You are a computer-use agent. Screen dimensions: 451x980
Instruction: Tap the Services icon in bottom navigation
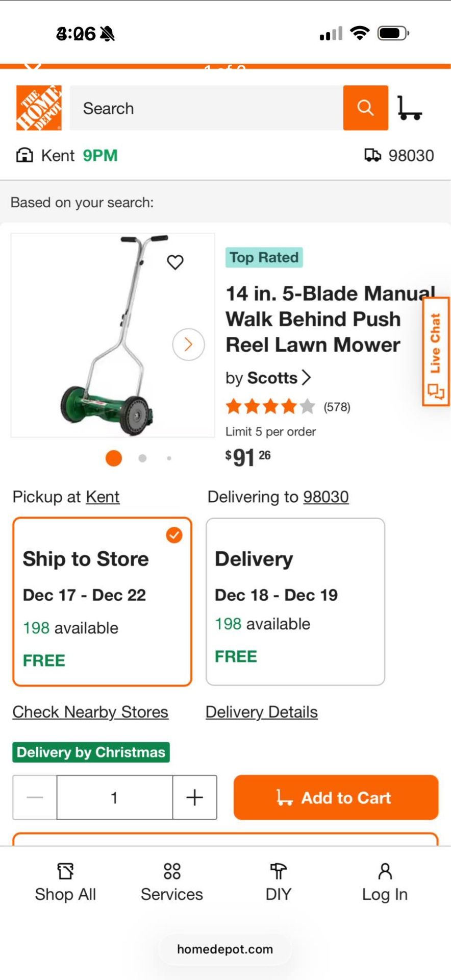[171, 879]
